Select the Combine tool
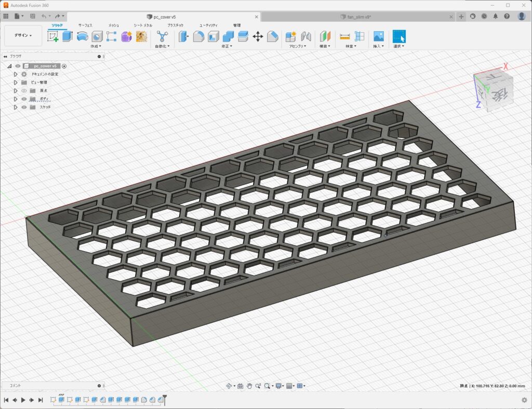Viewport: 532px width, 409px height. (229, 36)
